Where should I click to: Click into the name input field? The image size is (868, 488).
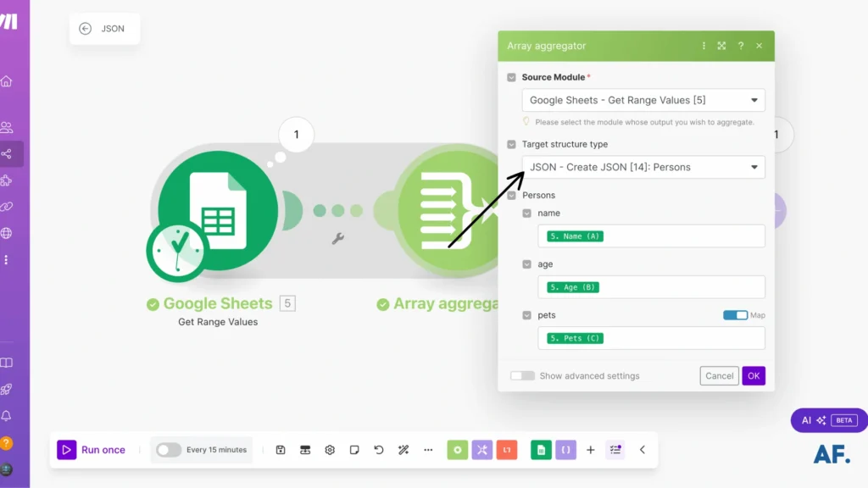coord(651,236)
